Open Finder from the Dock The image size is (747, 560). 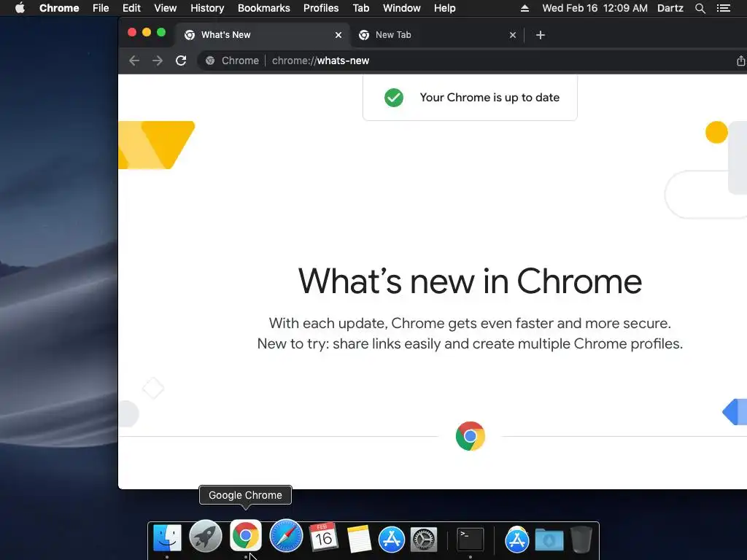[167, 538]
